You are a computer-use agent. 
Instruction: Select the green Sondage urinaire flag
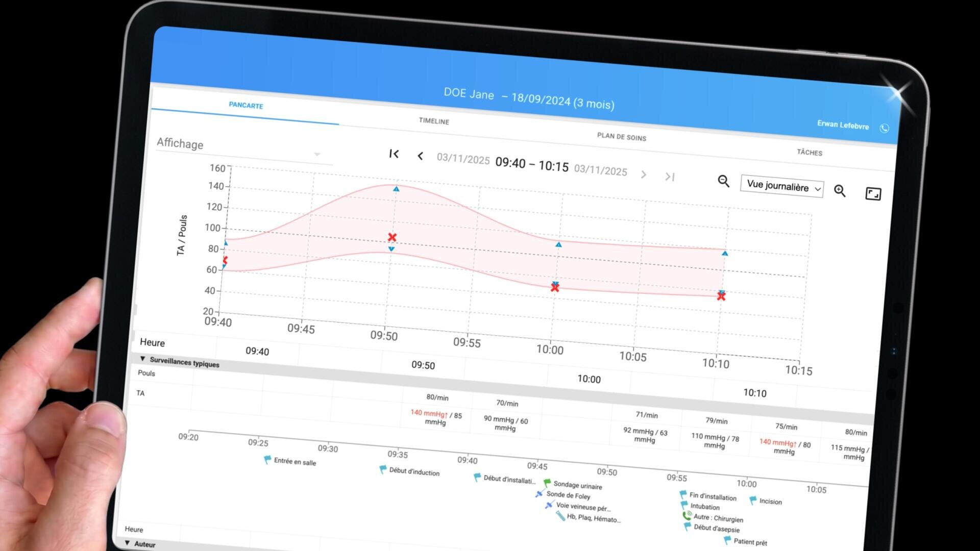(x=547, y=483)
